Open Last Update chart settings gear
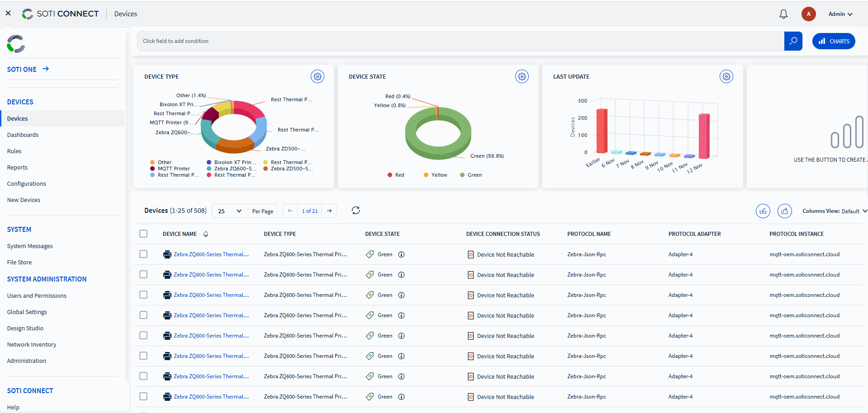 tap(726, 76)
